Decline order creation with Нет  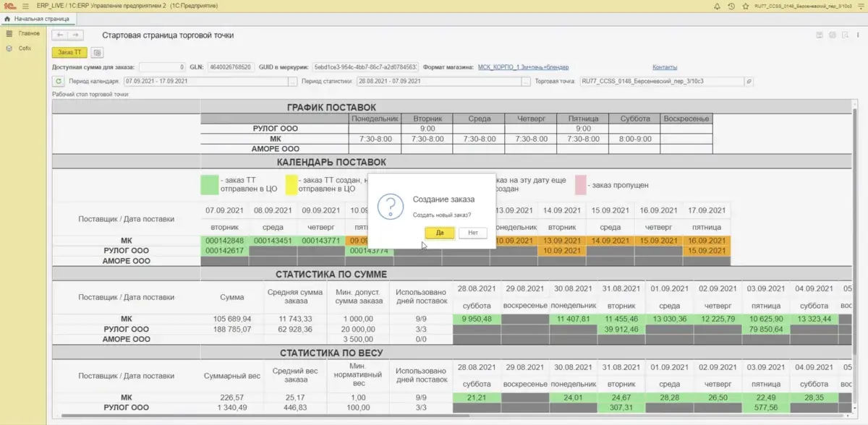point(472,233)
